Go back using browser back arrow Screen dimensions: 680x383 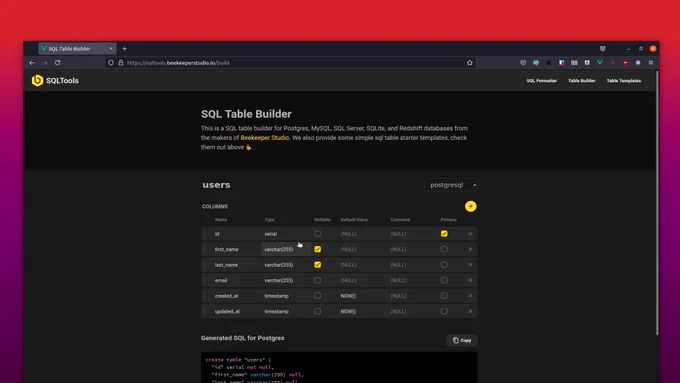32,63
